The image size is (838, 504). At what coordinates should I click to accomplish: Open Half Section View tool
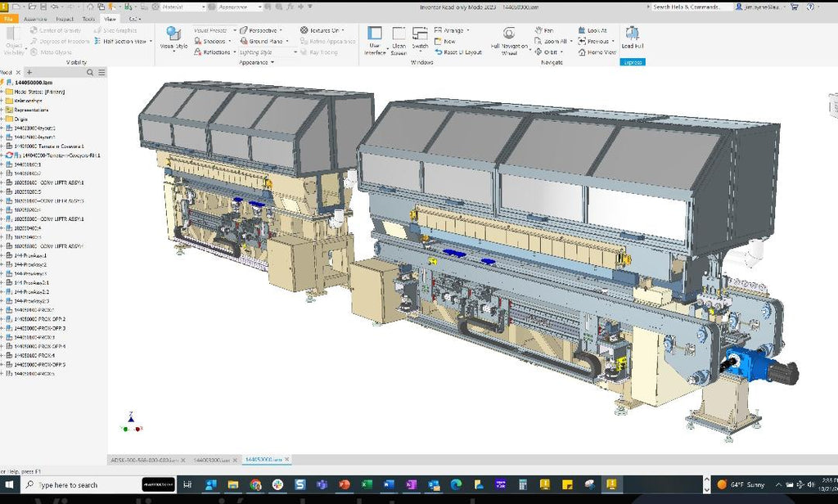124,41
